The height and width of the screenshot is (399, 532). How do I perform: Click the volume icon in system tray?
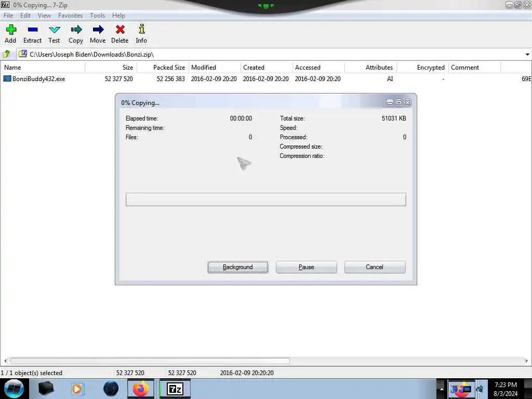480,389
